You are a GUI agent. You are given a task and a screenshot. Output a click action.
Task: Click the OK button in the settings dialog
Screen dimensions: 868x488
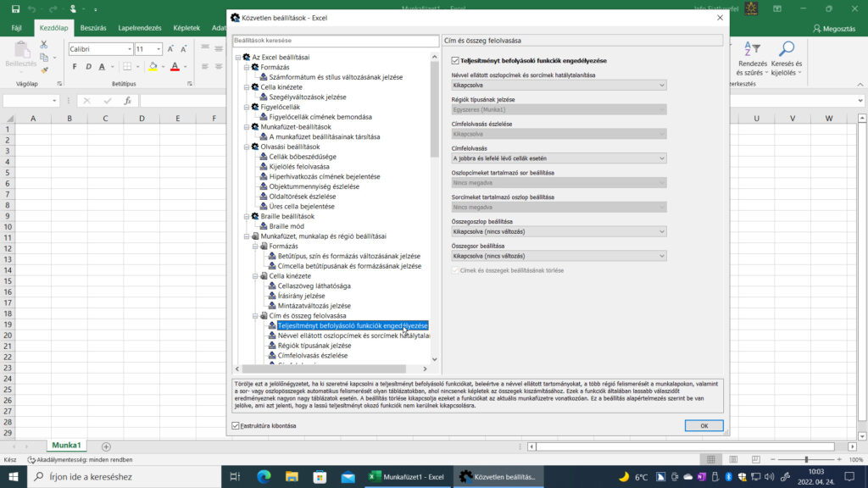click(x=704, y=425)
